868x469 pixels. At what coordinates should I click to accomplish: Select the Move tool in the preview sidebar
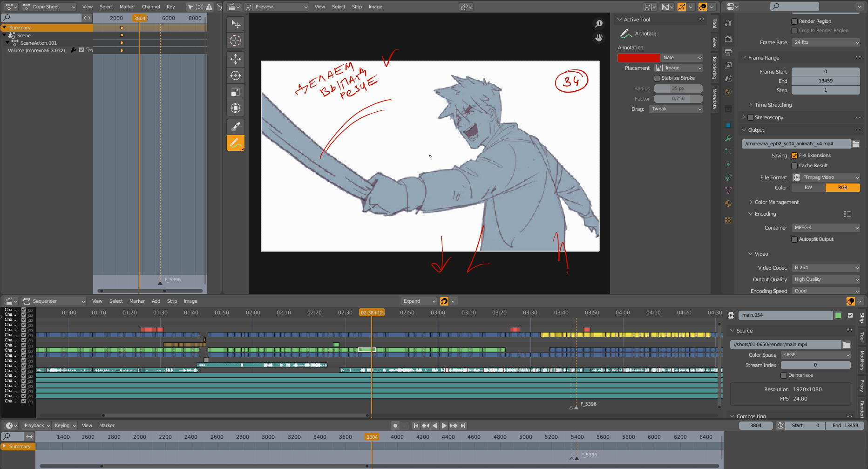pos(236,59)
